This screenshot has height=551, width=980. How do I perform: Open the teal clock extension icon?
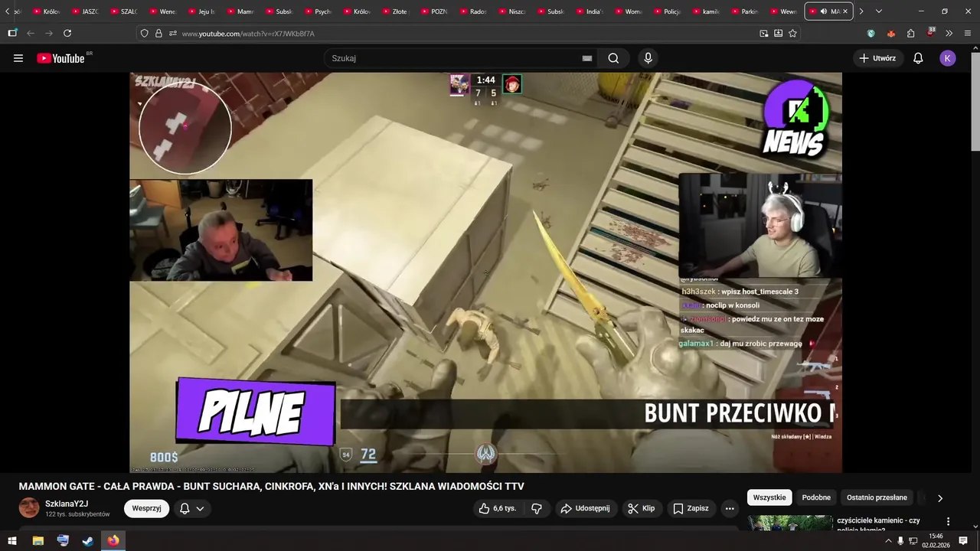(871, 34)
